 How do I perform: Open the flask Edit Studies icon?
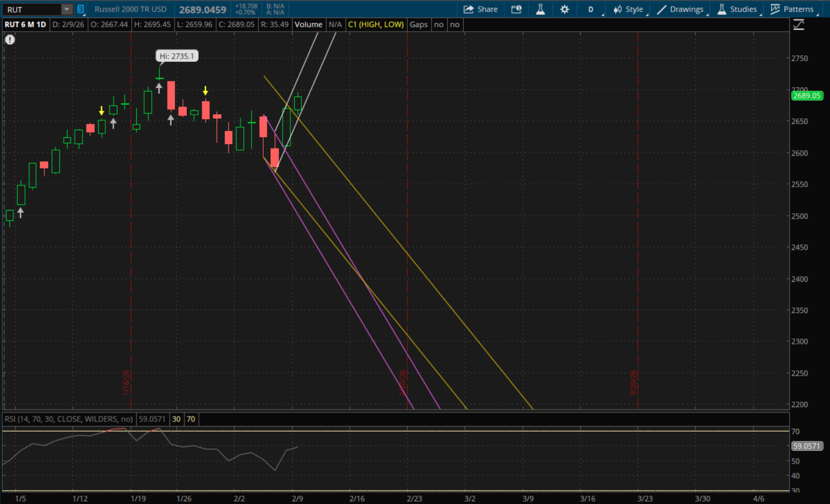540,9
